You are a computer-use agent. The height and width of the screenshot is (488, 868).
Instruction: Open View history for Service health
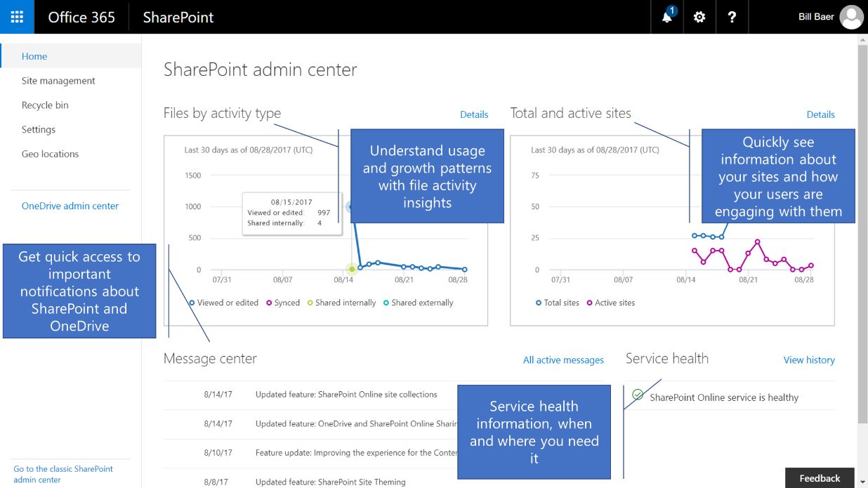809,360
